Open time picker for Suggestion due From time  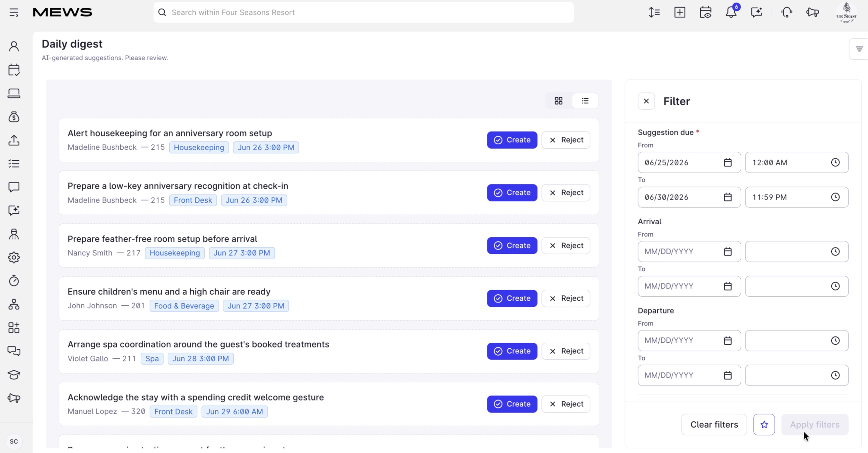pos(835,162)
